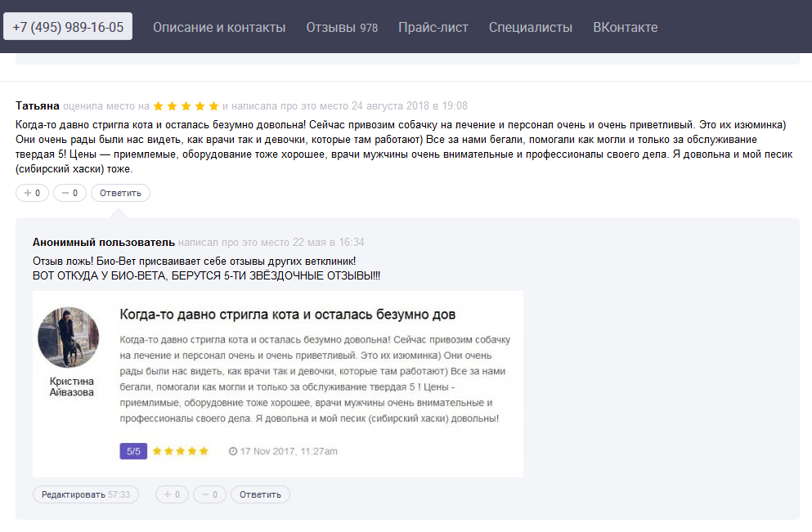Edit the anonymous comment via Редактировать
This screenshot has width=812, height=532.
86,494
